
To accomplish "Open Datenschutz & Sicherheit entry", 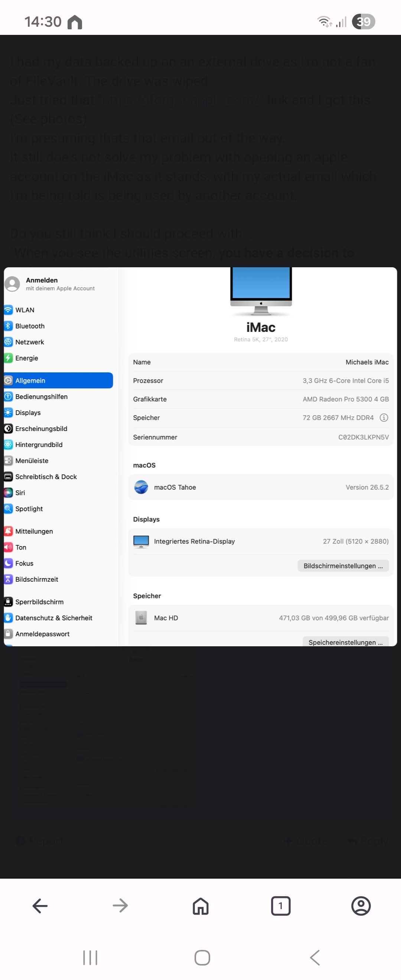I will 58,617.
